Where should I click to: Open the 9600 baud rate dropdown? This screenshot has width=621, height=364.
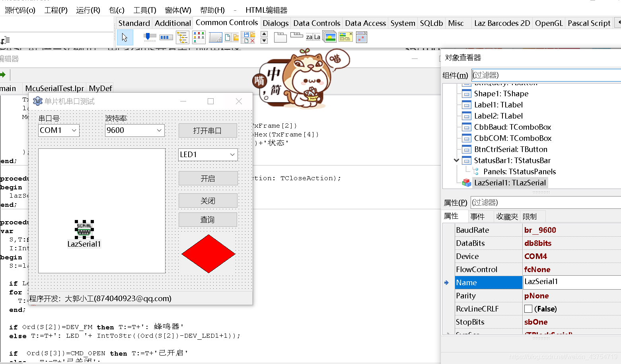coord(159,130)
